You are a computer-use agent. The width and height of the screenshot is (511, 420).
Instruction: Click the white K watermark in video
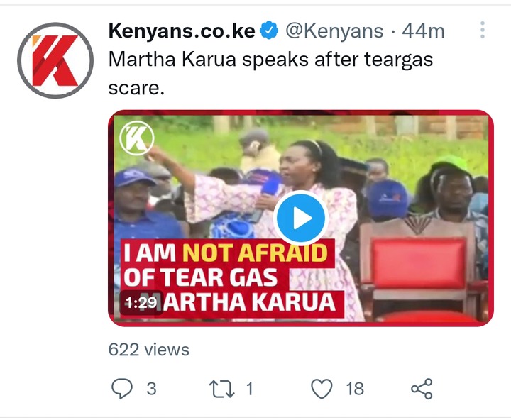coord(137,138)
